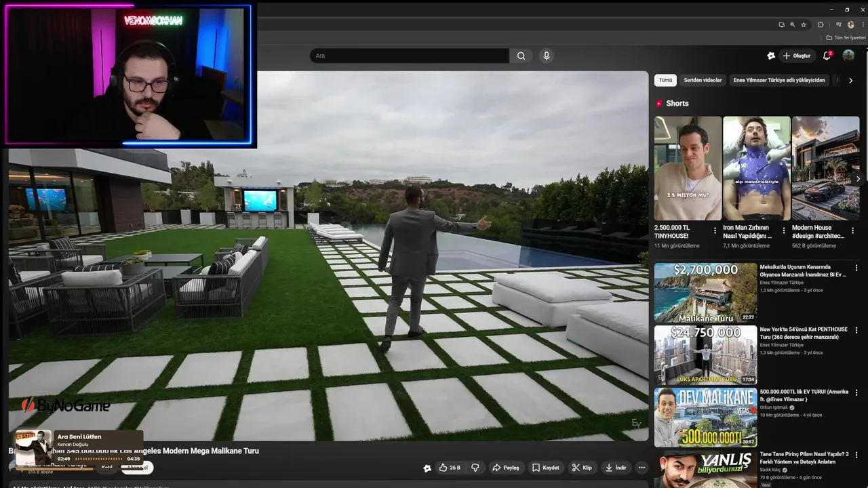Select the Seriden videolar chip

coord(703,80)
